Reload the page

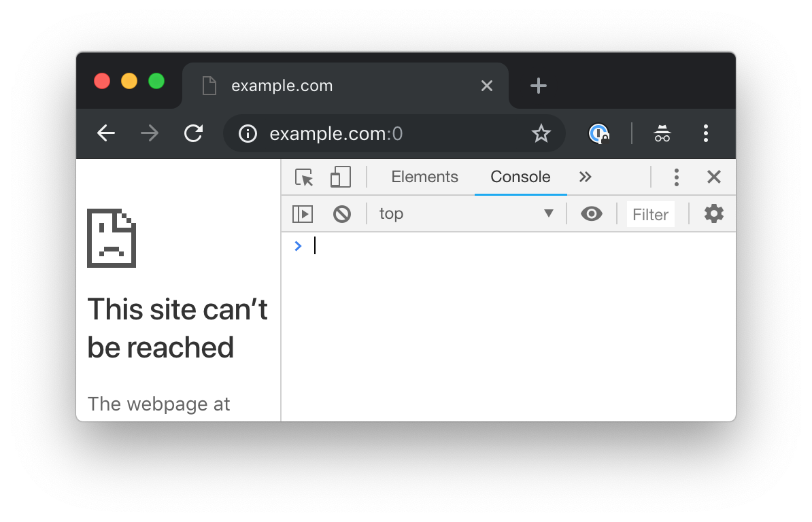(x=194, y=133)
